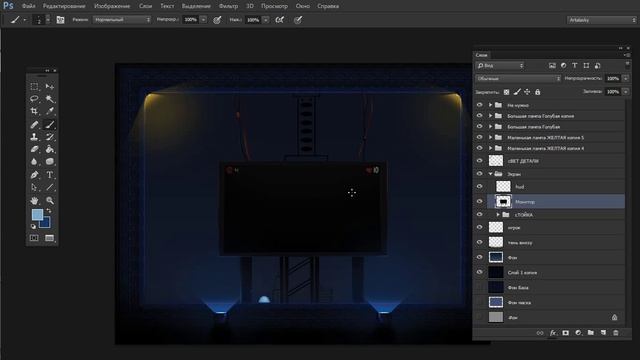The height and width of the screenshot is (360, 640).
Task: Open the Окно menu
Action: click(x=302, y=6)
